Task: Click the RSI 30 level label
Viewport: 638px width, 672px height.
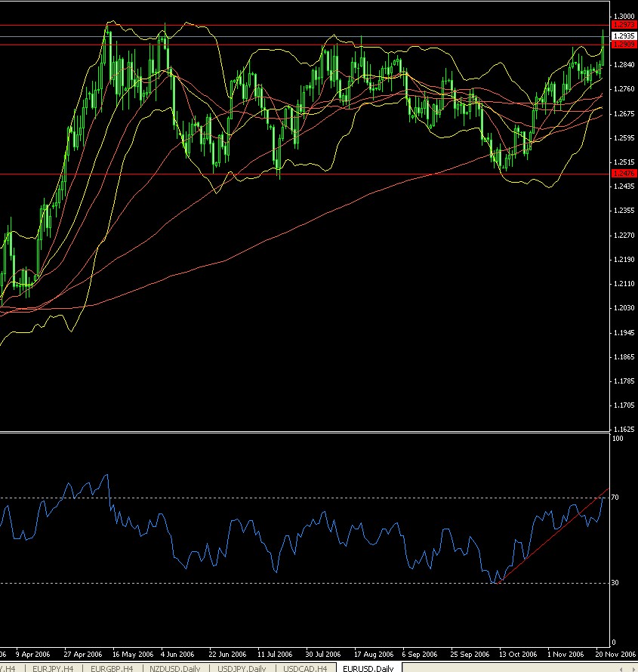Action: coord(615,583)
